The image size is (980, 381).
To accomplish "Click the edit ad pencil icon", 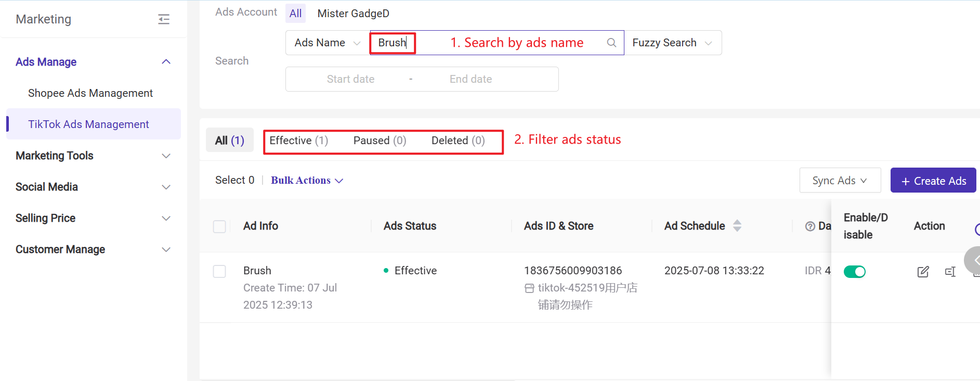I will (x=923, y=272).
